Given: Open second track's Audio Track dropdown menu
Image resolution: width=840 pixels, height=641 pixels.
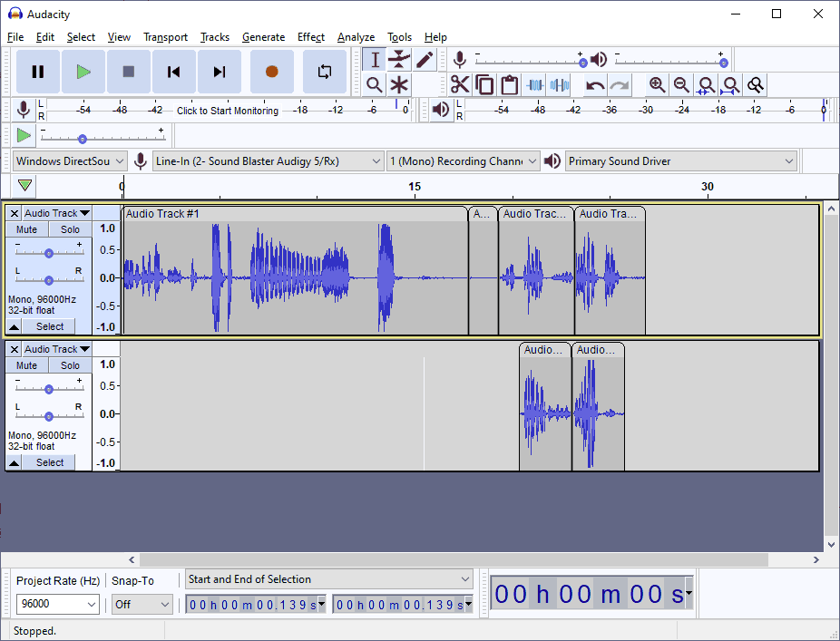Looking at the screenshot, I should pyautogui.click(x=57, y=349).
